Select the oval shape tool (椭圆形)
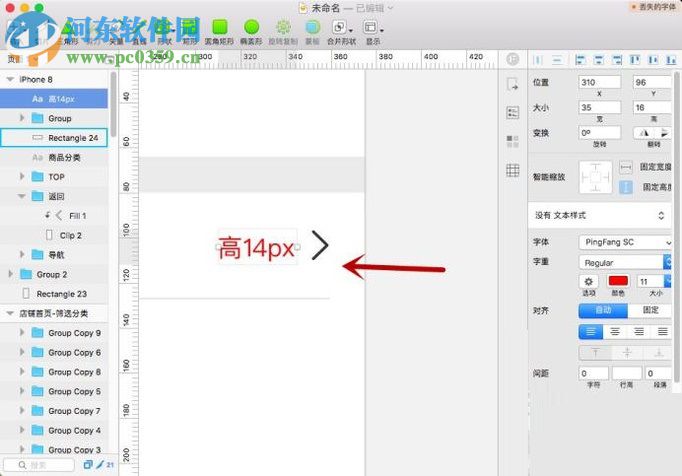The image size is (682, 476). [251, 31]
